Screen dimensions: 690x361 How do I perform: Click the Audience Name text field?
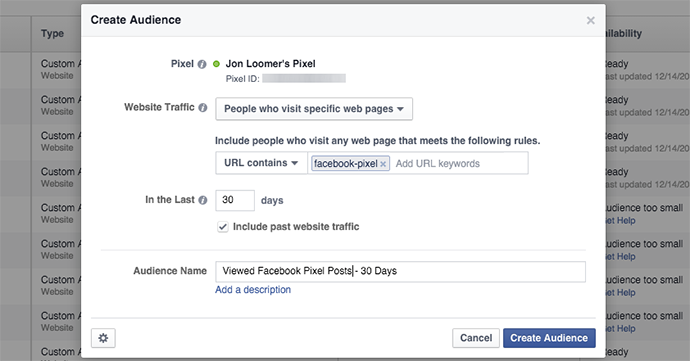(x=400, y=271)
